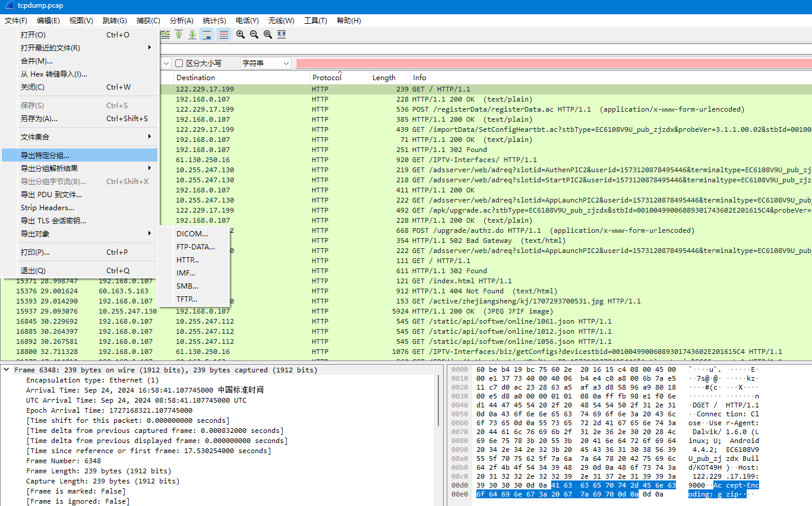Image resolution: width=812 pixels, height=506 pixels.
Task: Open the 电话(Y) menu
Action: 247,21
